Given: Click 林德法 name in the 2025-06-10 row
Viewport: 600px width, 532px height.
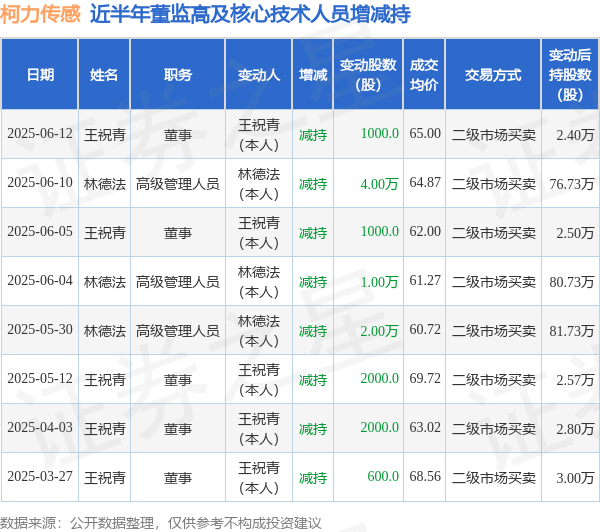Looking at the screenshot, I should pos(104,184).
